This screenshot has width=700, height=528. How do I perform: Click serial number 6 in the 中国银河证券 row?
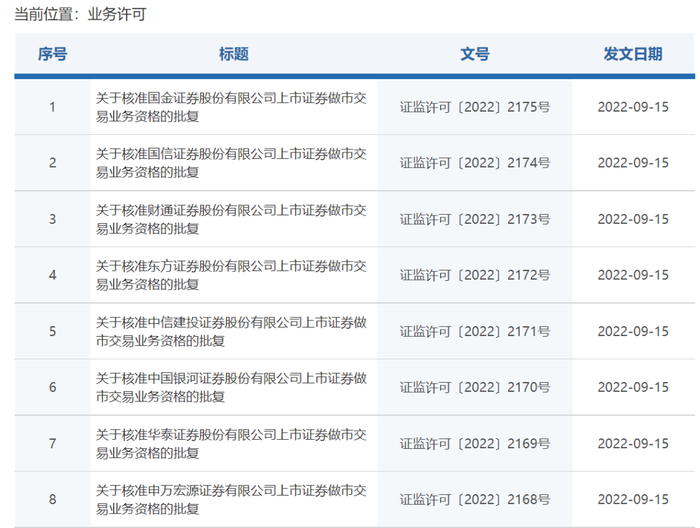(53, 387)
